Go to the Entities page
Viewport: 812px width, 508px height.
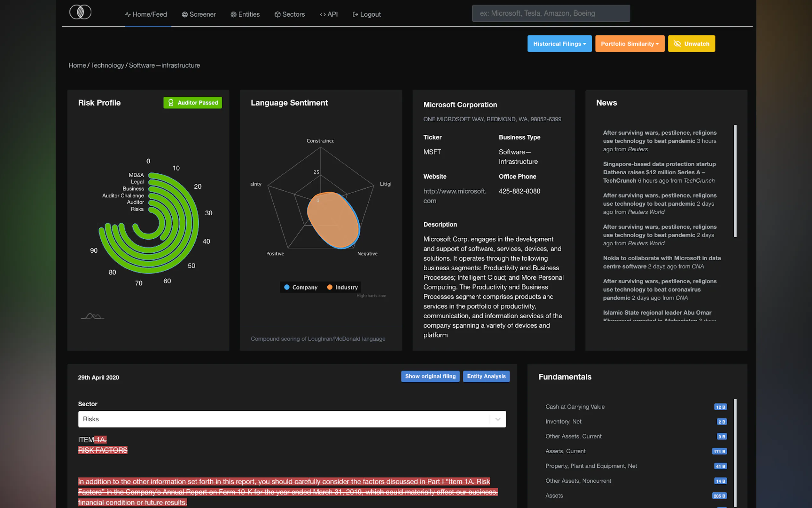coord(245,14)
